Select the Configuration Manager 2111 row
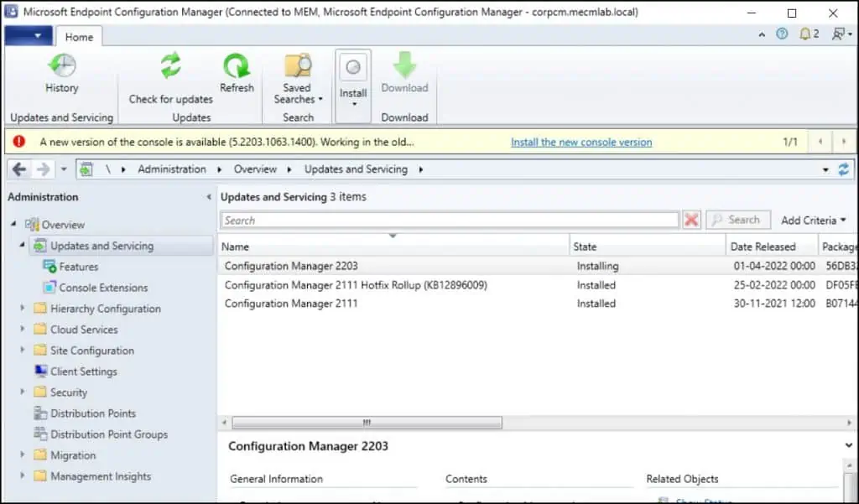The width and height of the screenshot is (859, 504). point(538,304)
